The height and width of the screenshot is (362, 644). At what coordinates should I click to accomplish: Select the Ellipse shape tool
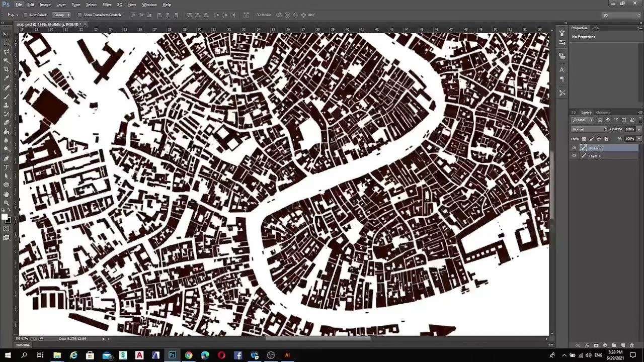(x=7, y=184)
